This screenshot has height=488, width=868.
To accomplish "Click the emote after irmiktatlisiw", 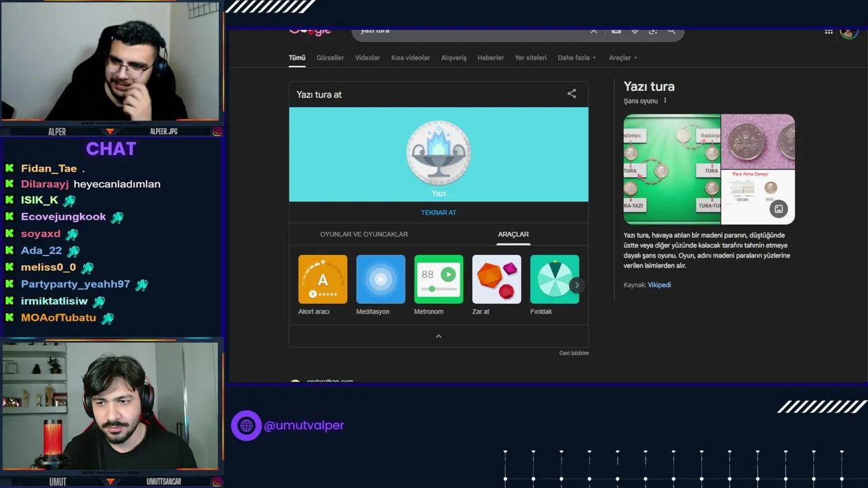I will tap(99, 302).
